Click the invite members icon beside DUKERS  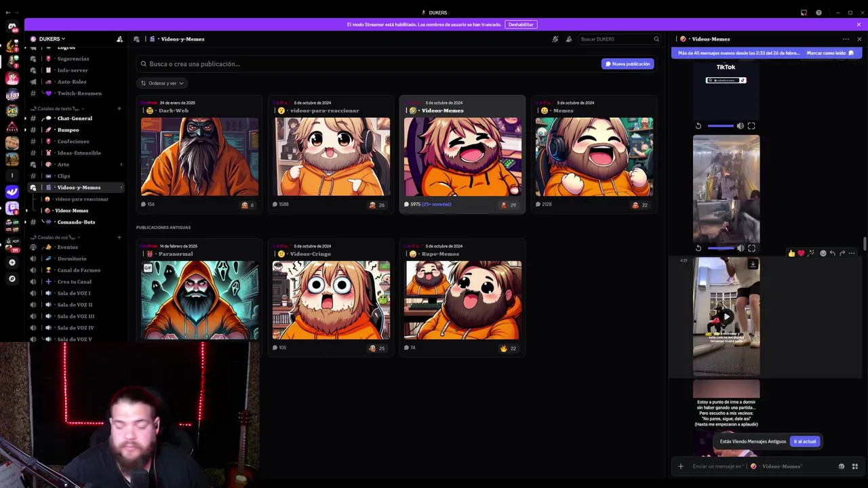point(120,39)
